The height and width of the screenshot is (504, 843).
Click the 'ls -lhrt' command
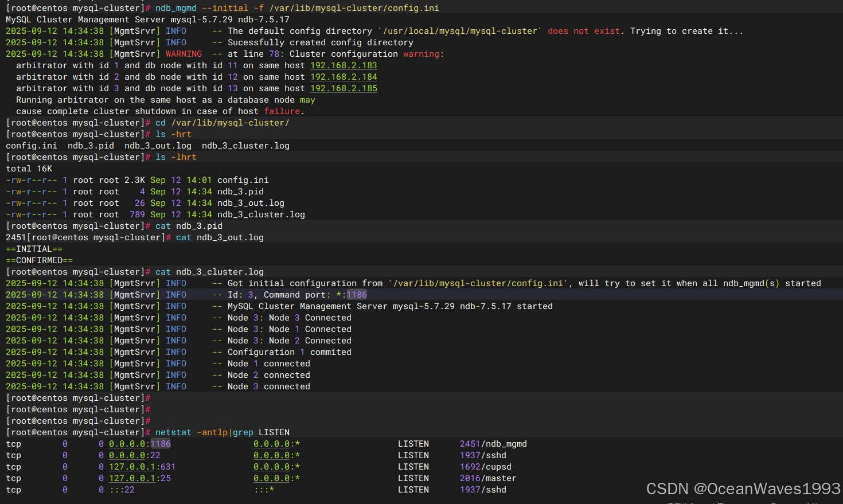click(x=176, y=157)
